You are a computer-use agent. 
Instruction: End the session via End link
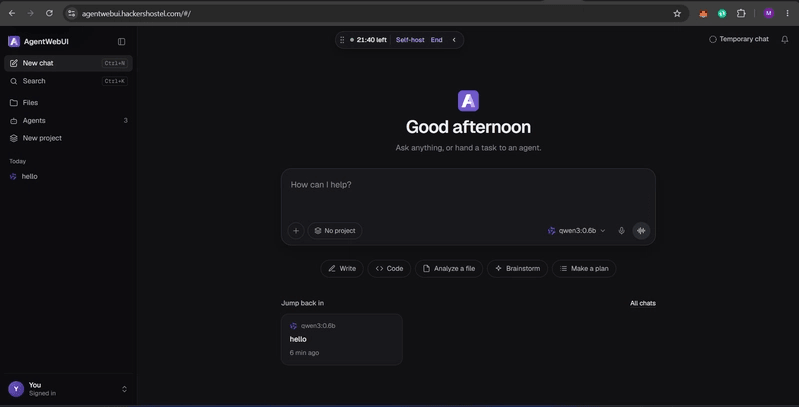click(436, 40)
